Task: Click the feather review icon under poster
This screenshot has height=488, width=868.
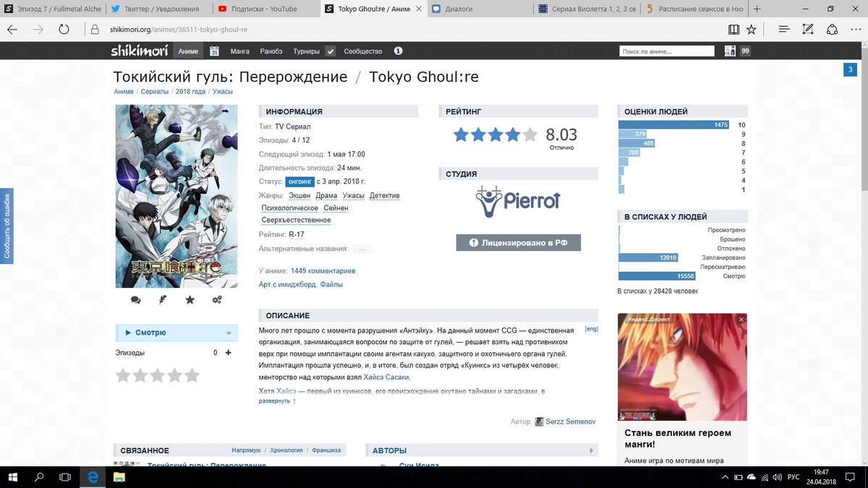Action: pyautogui.click(x=163, y=300)
